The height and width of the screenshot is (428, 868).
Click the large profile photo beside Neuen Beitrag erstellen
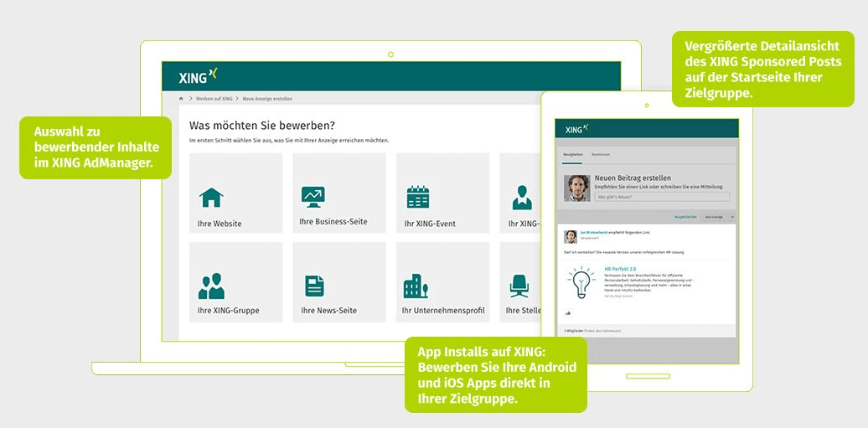click(576, 188)
